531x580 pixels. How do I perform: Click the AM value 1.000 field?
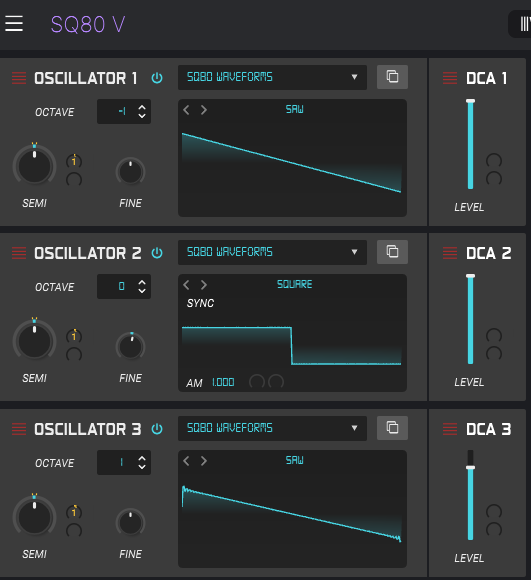(x=223, y=382)
